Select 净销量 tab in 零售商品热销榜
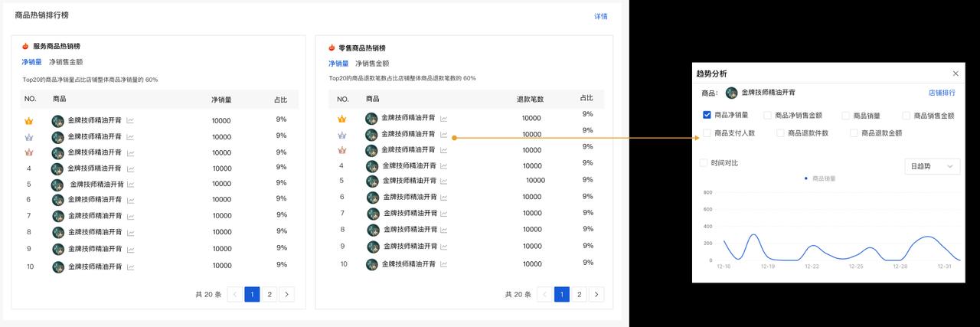Viewport: 980px width, 327px height. pos(338,64)
